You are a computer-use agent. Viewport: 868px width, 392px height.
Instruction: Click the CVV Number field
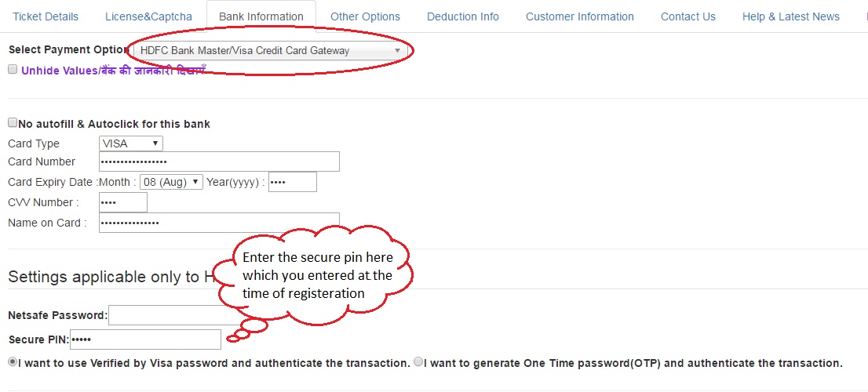(x=123, y=202)
